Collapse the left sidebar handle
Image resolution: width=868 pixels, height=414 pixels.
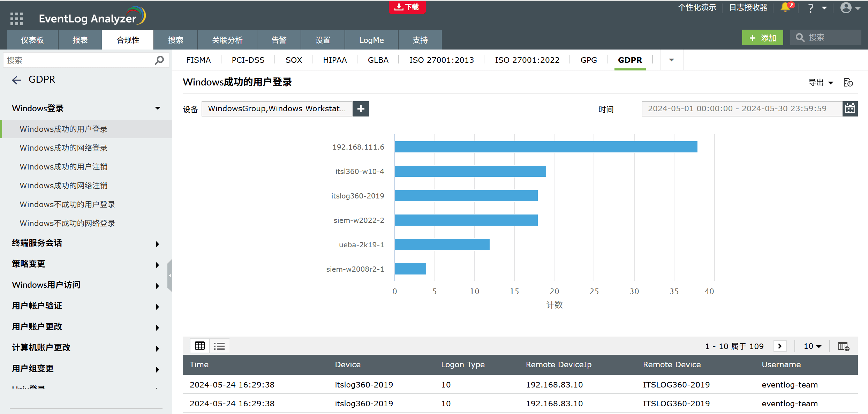click(x=170, y=276)
